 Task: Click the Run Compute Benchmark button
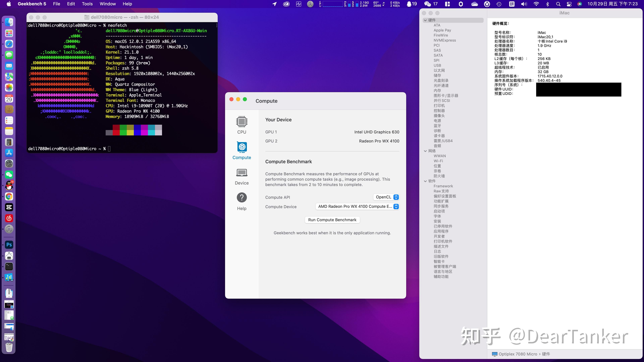click(332, 220)
